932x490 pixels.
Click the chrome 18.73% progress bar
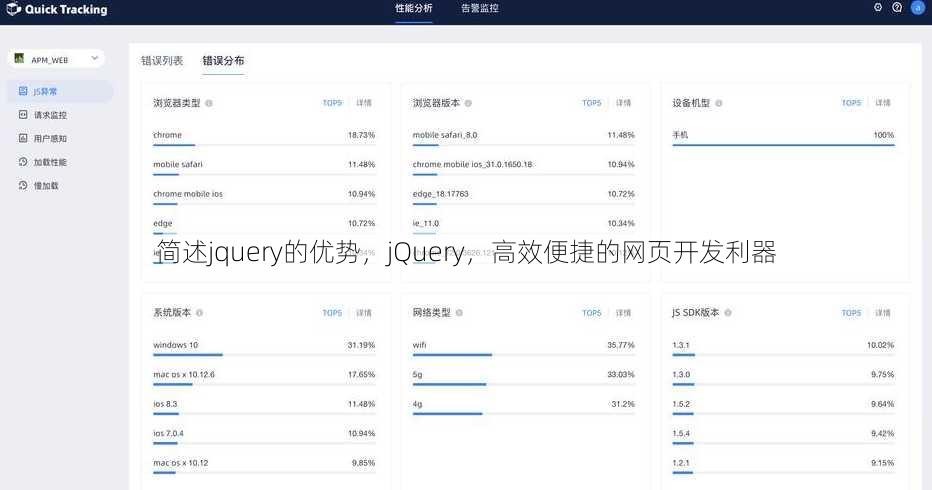coord(264,145)
